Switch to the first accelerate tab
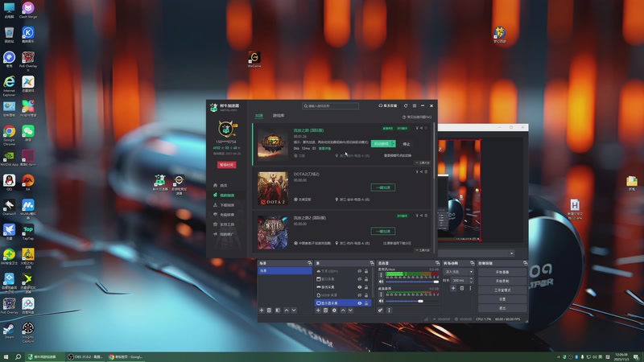The image size is (644, 362). tap(259, 116)
